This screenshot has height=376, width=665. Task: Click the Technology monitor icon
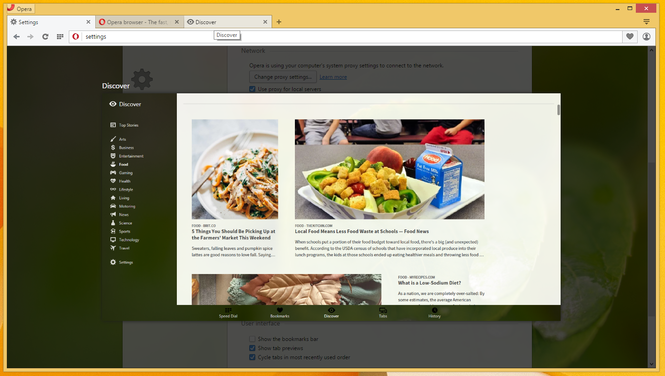pyautogui.click(x=113, y=240)
